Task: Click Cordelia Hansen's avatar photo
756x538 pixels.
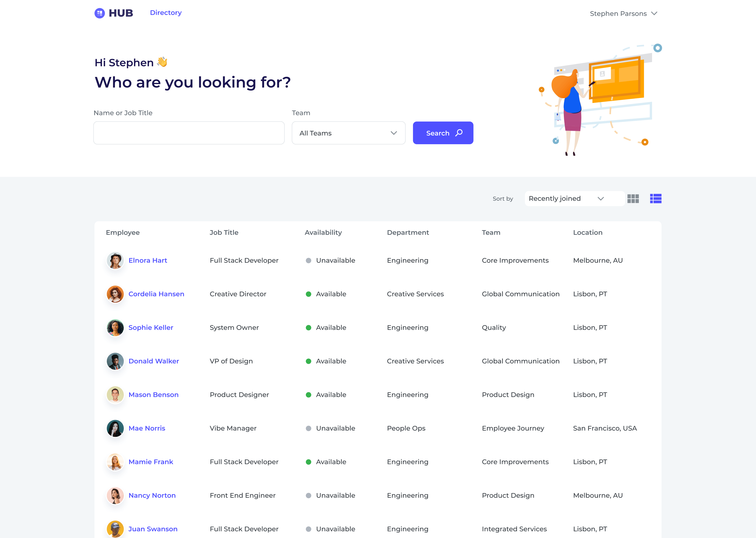Action: pos(115,294)
